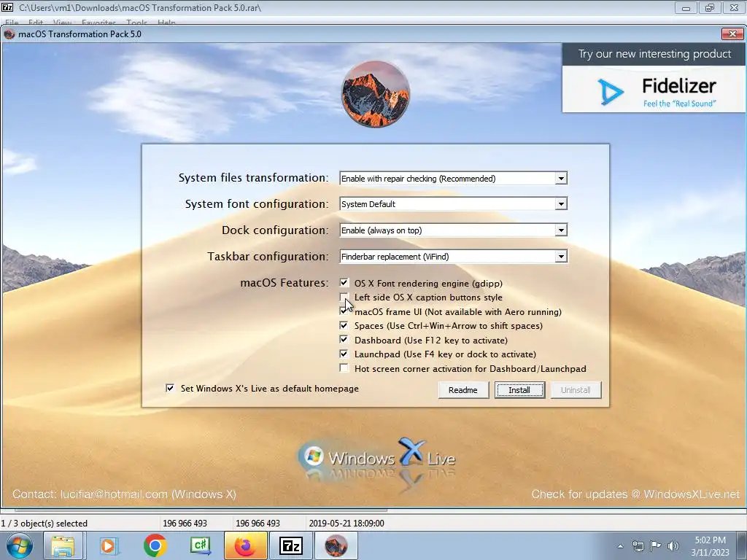Toggle the Launchpad F4 checkbox
The width and height of the screenshot is (747, 560).
tap(344, 354)
